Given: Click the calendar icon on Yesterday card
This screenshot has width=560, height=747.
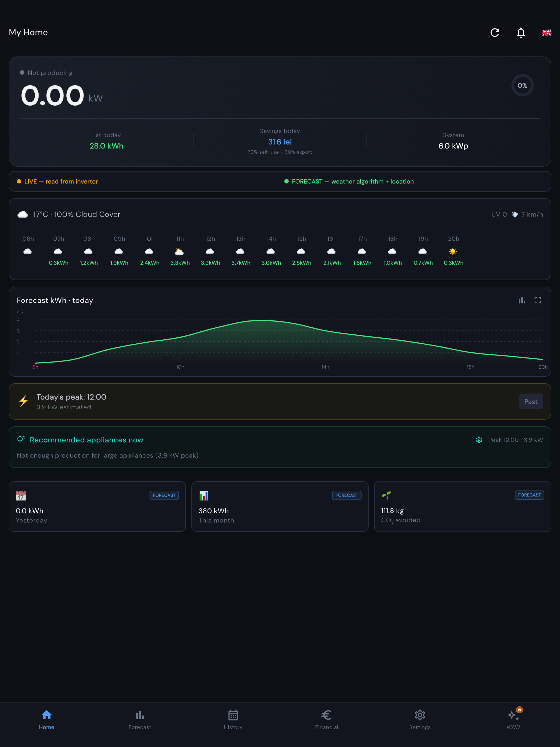Looking at the screenshot, I should pyautogui.click(x=21, y=495).
